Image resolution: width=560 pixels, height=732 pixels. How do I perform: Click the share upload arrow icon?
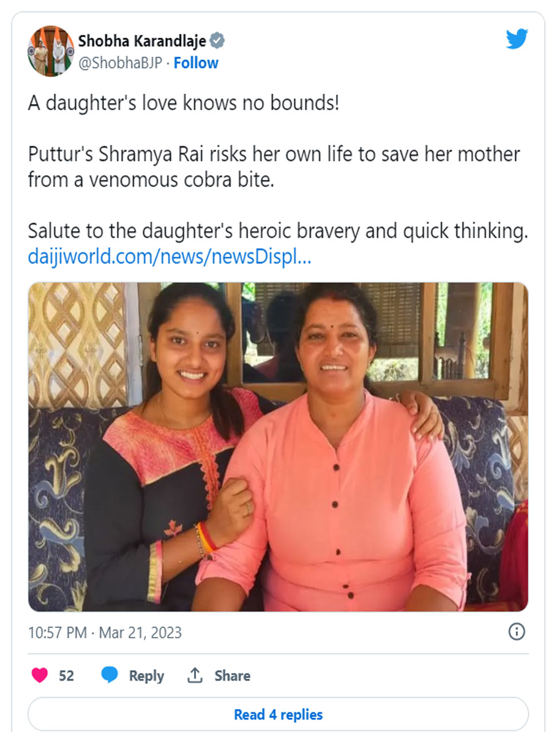195,675
